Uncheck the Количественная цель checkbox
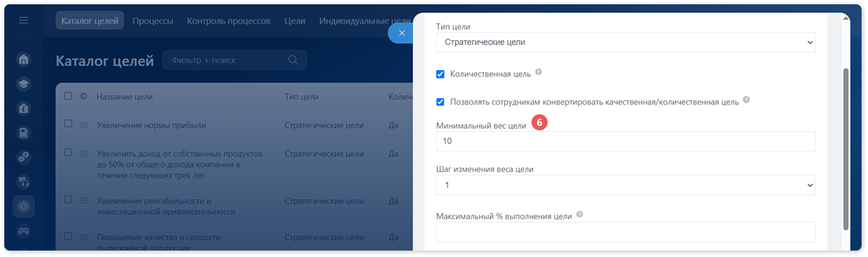868x257 pixels. (x=440, y=74)
